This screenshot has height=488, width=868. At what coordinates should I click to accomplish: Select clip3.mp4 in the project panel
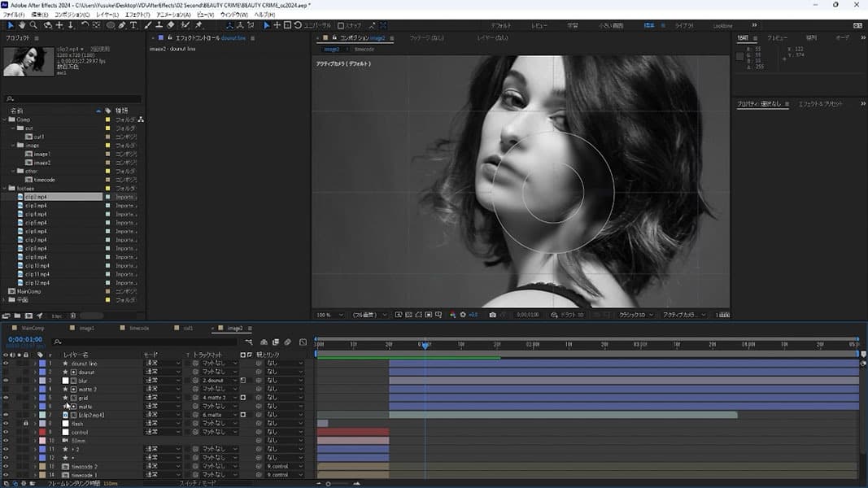tap(37, 206)
